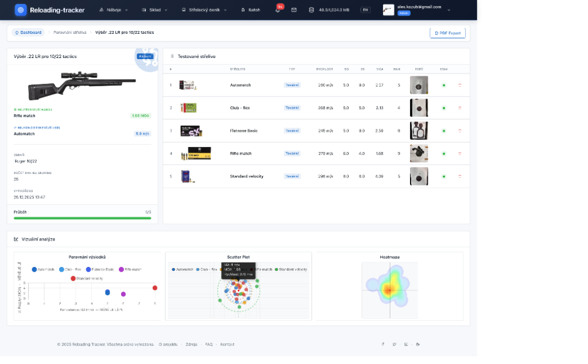Go to Batoh in the navbar
Image resolution: width=588 pixels, height=364 pixels.
tap(250, 10)
